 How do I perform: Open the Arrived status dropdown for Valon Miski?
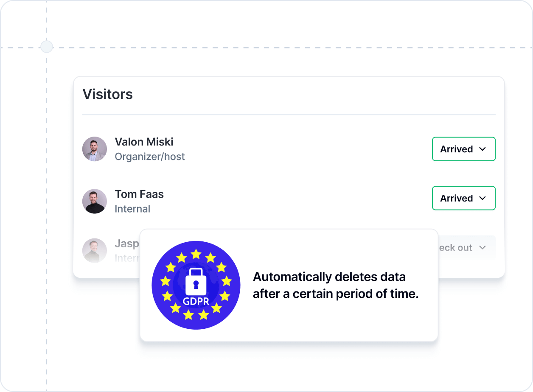click(x=463, y=149)
